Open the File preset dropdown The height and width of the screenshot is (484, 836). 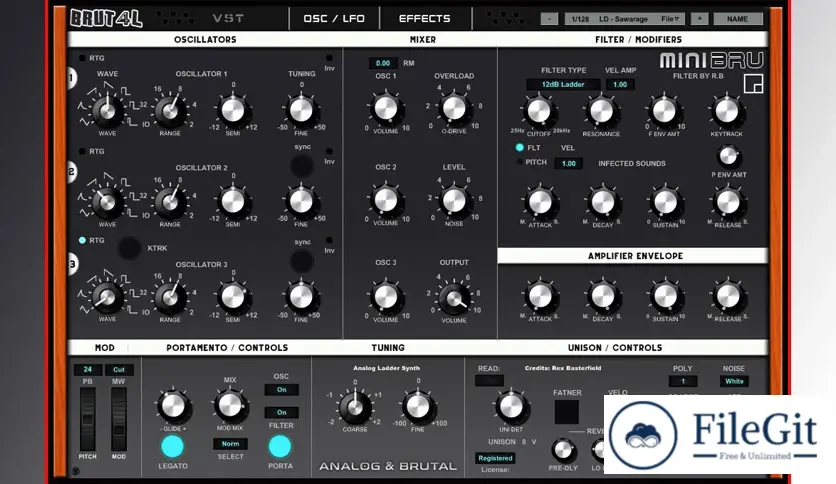(x=671, y=19)
